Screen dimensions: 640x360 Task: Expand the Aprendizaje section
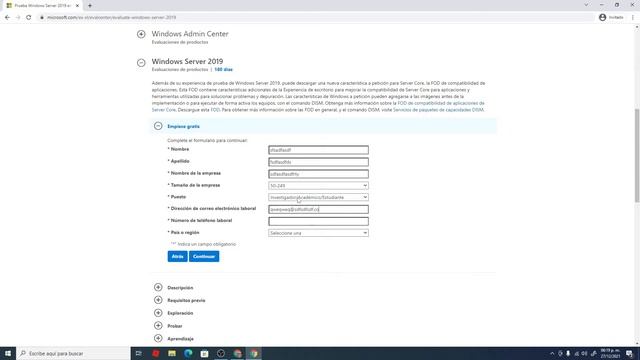click(158, 338)
